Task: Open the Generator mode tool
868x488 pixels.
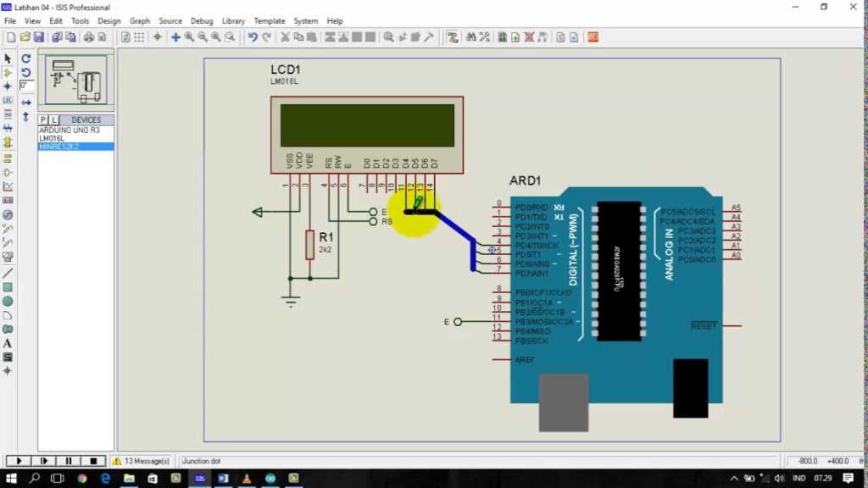Action: pyautogui.click(x=8, y=214)
